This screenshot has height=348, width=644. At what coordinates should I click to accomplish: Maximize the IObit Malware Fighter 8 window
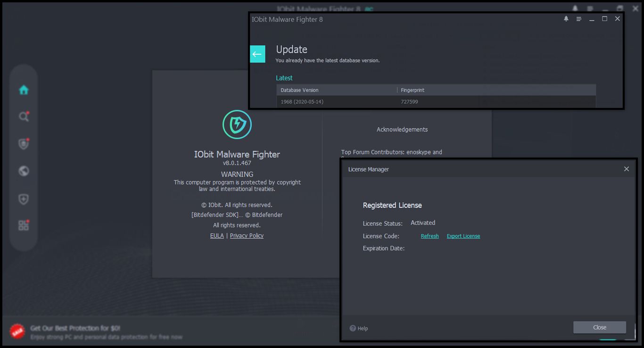click(x=604, y=19)
